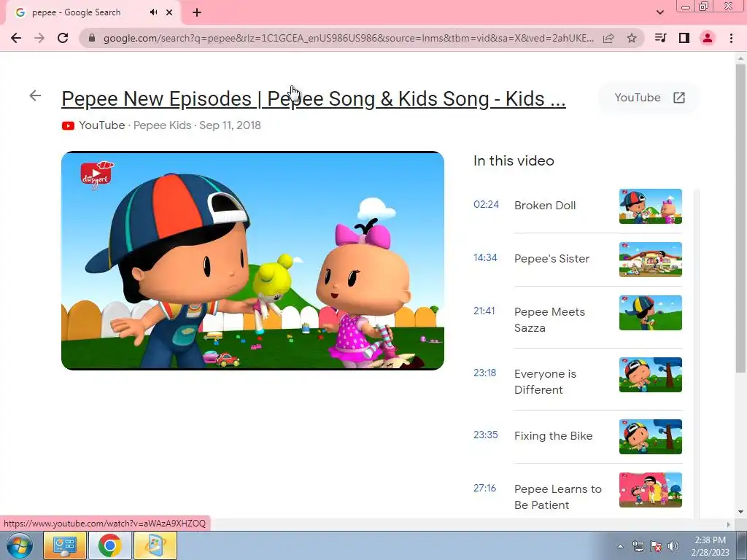
Task: Click the YouTube open-in-new button
Action: click(x=649, y=98)
